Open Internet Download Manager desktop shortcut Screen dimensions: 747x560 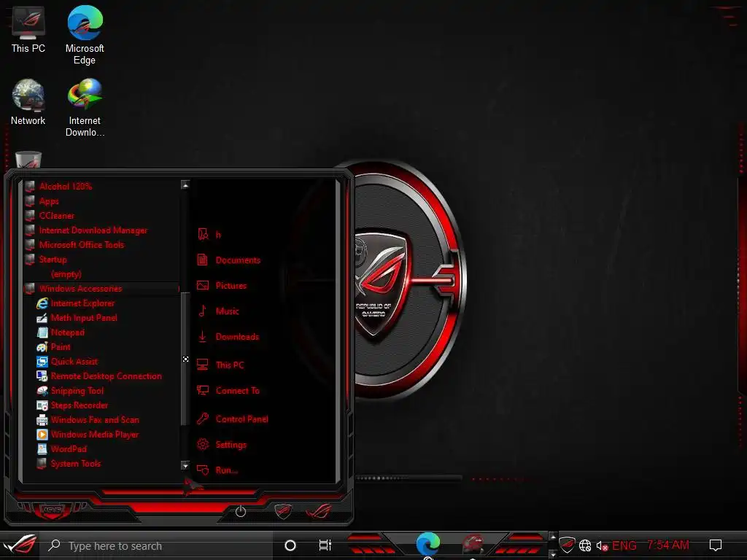click(x=85, y=108)
